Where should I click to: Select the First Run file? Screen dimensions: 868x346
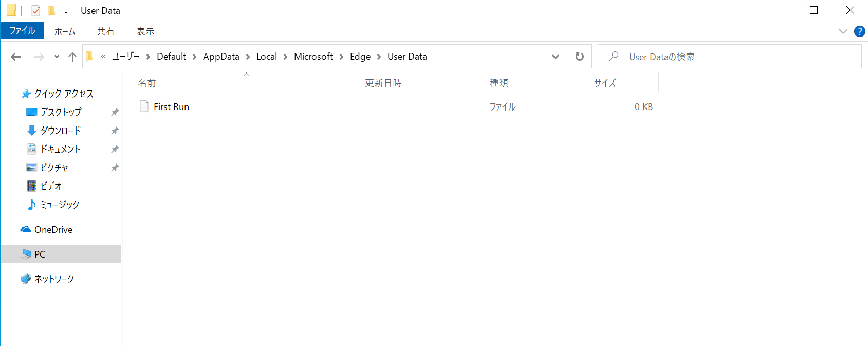coord(171,107)
